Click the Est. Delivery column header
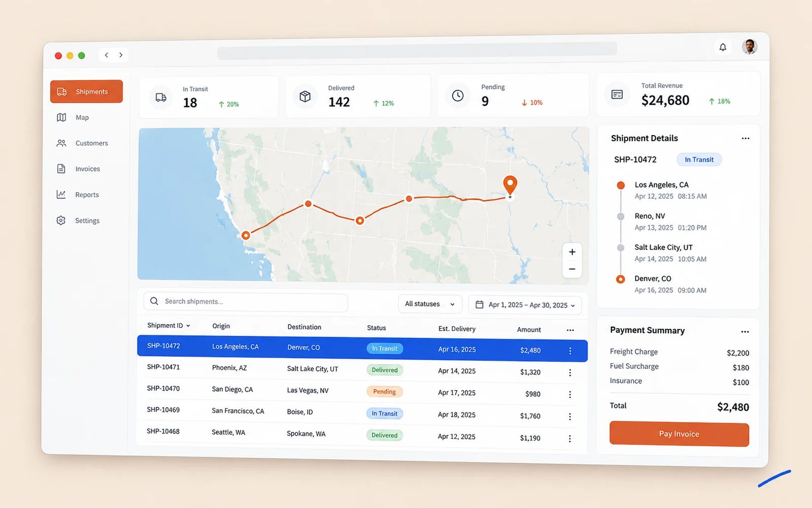 457,329
